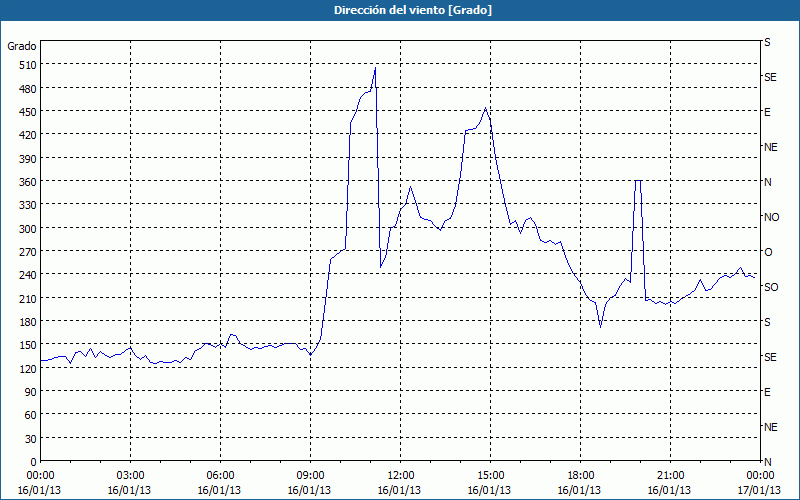Screen dimensions: 800x500
Task: Click the blue line's peak at 15:00
Action: tap(485, 108)
